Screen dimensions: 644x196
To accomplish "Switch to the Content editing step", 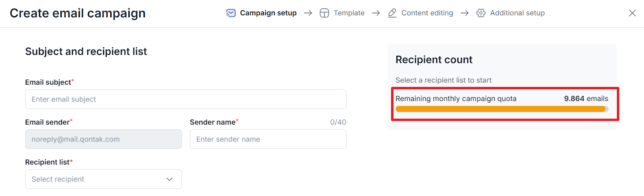I will (x=427, y=13).
